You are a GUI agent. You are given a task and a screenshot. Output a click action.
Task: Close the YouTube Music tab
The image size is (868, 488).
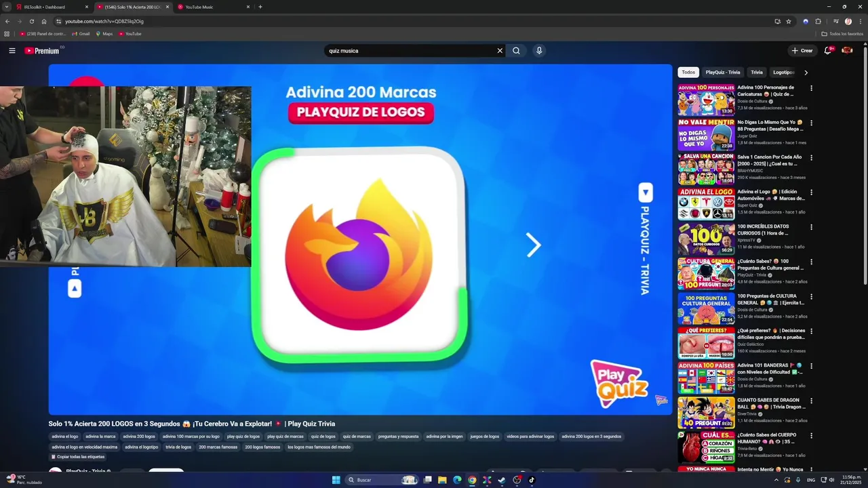click(248, 7)
